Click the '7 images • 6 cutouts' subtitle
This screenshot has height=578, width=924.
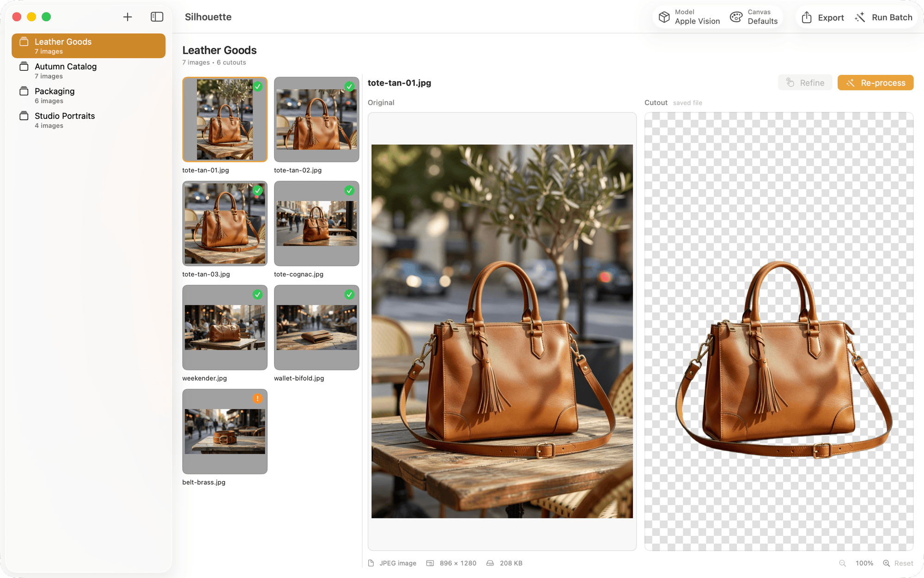point(214,62)
